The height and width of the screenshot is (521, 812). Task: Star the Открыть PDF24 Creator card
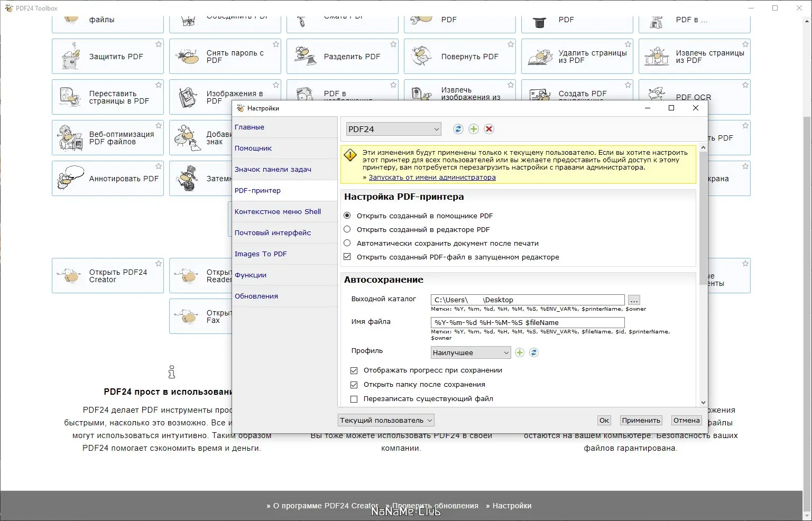(159, 263)
